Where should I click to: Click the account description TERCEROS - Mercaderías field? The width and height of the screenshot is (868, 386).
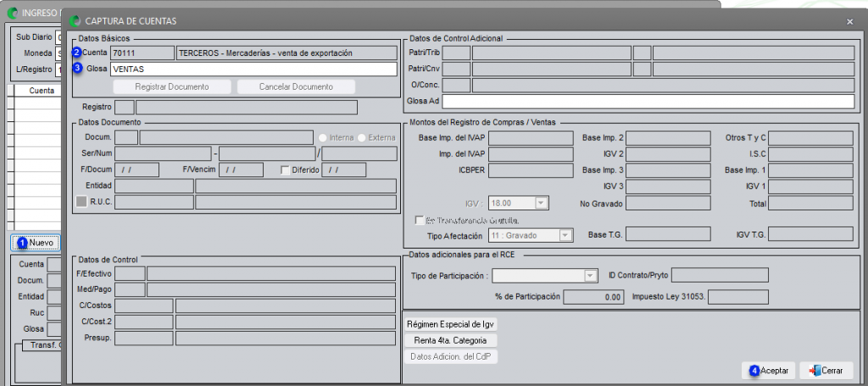(x=287, y=53)
